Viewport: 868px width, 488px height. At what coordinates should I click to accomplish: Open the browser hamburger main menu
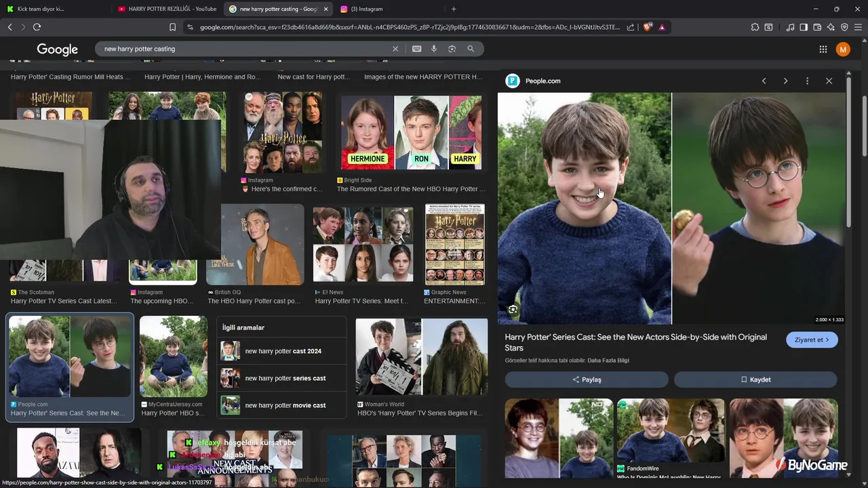pos(858,27)
